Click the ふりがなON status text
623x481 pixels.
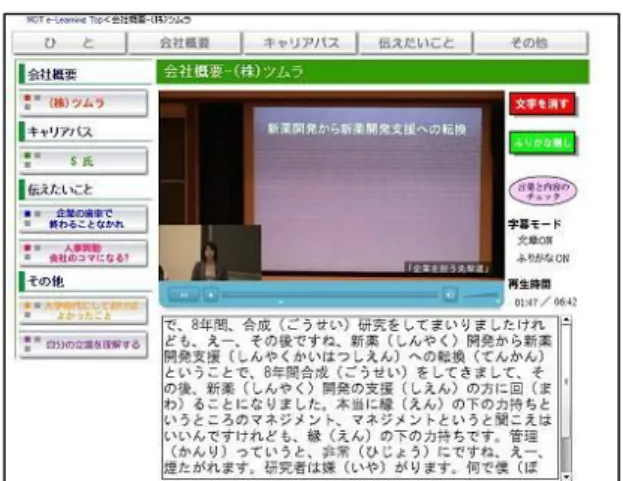coord(543,258)
